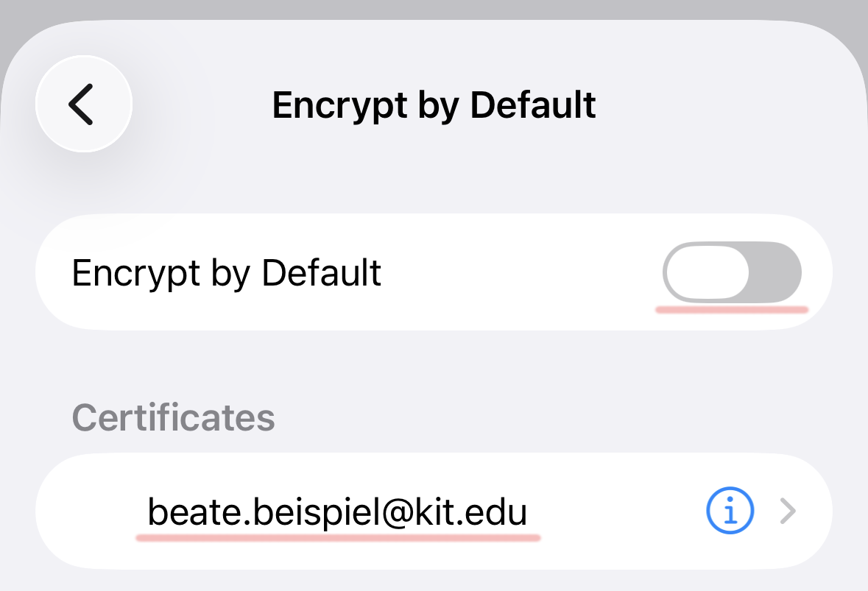Viewport: 868px width, 591px height.
Task: Click the Encrypt by Default page title
Action: tap(434, 105)
